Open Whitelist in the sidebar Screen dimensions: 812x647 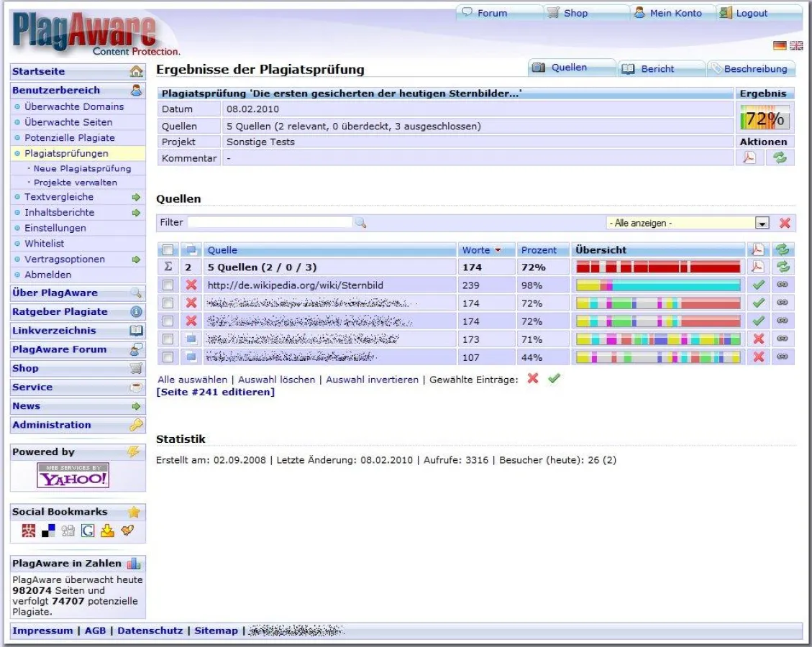tap(45, 243)
